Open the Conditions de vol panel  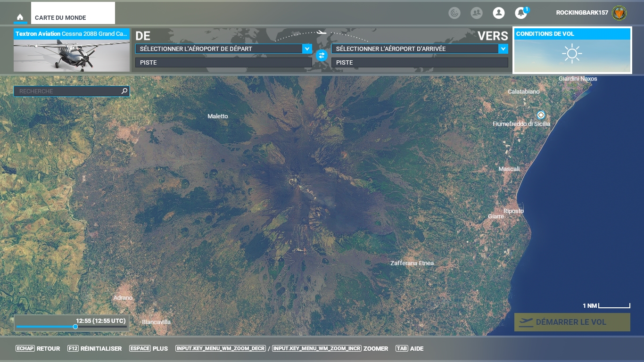tap(572, 50)
